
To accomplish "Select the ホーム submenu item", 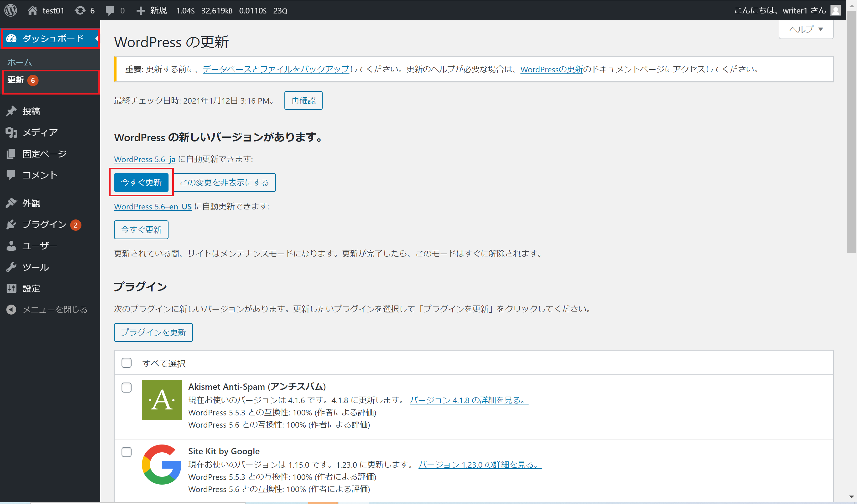I will [19, 63].
